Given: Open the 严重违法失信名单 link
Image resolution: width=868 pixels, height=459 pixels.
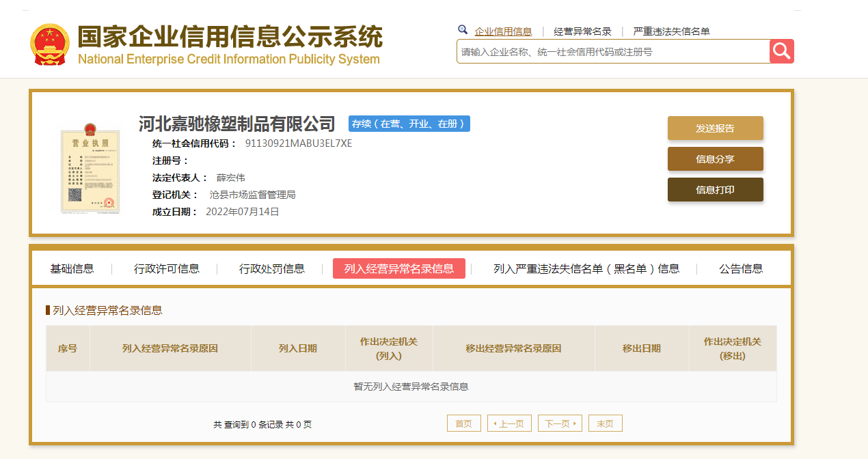Looking at the screenshot, I should [671, 31].
